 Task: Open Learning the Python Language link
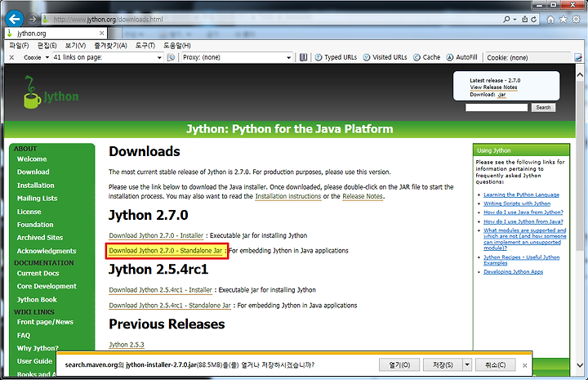[x=521, y=194]
